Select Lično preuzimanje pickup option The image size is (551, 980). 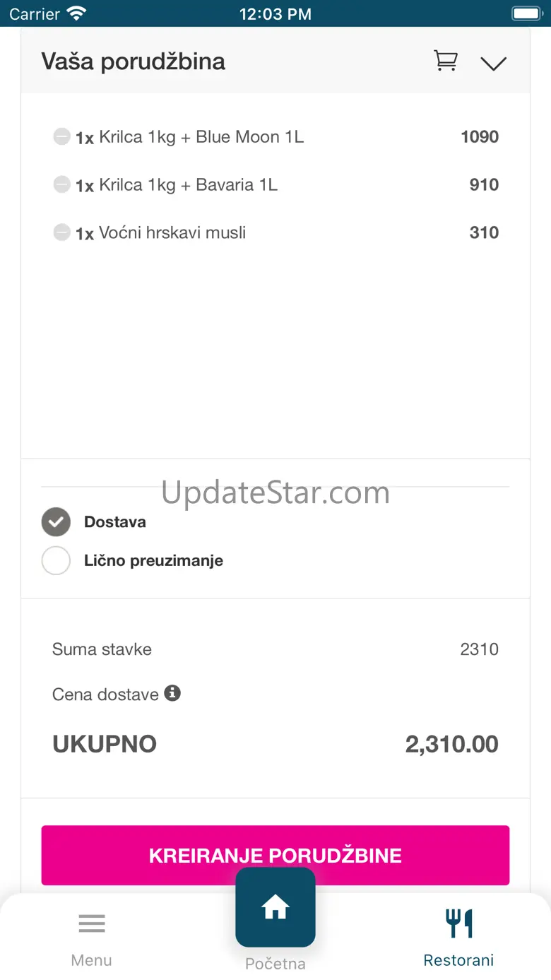click(56, 560)
